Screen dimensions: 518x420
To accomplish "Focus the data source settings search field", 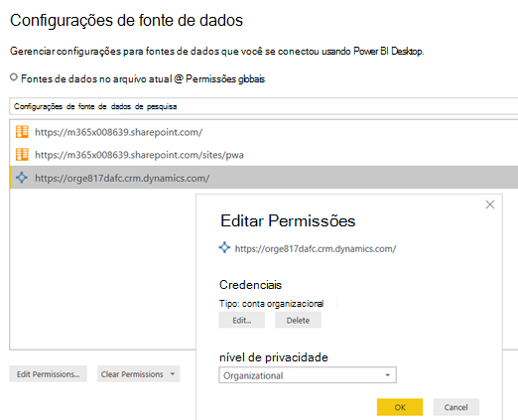I will point(263,106).
